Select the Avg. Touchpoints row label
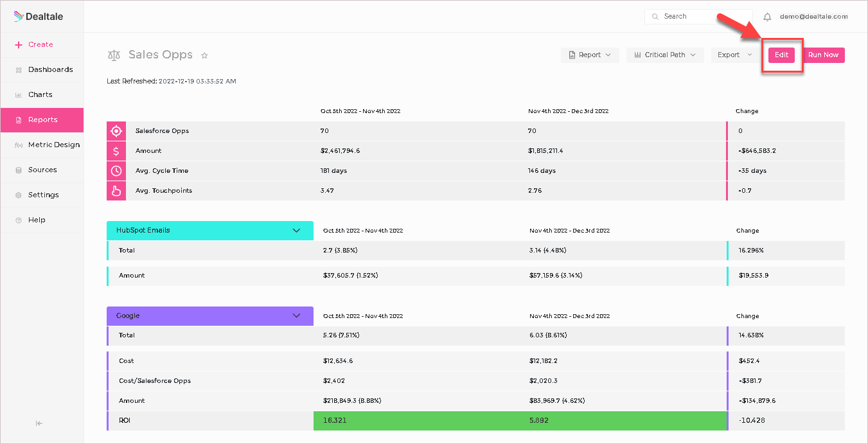 [x=164, y=191]
